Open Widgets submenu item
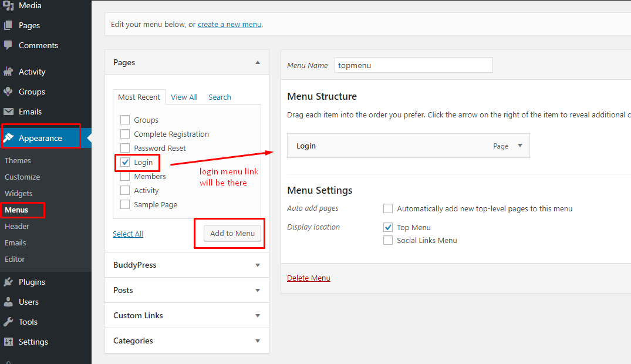 pos(19,194)
